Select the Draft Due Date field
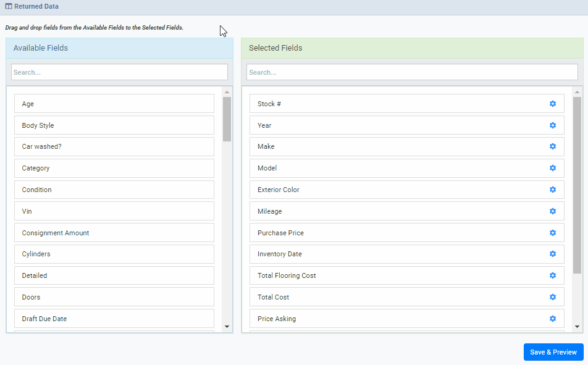The image size is (588, 365). [x=114, y=319]
